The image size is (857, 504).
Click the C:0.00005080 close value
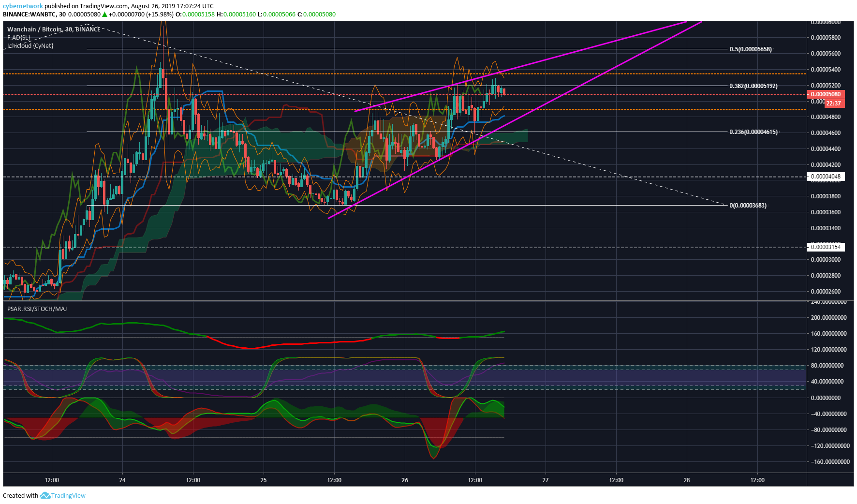point(316,15)
